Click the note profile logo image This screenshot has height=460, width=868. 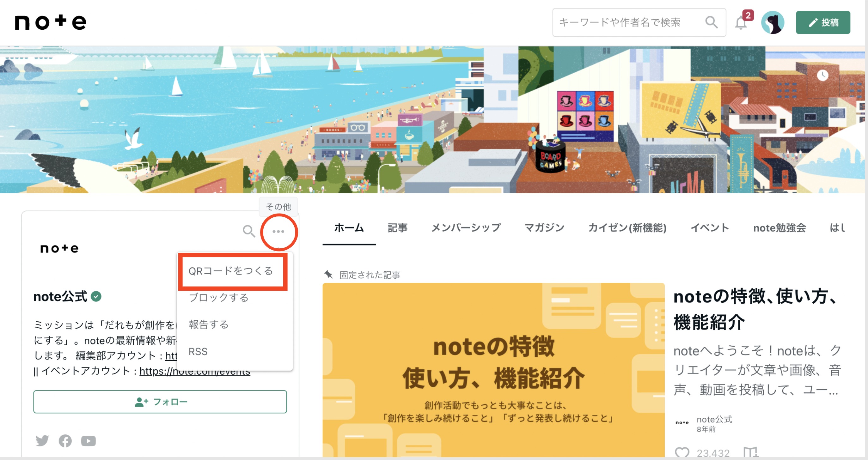point(59,249)
